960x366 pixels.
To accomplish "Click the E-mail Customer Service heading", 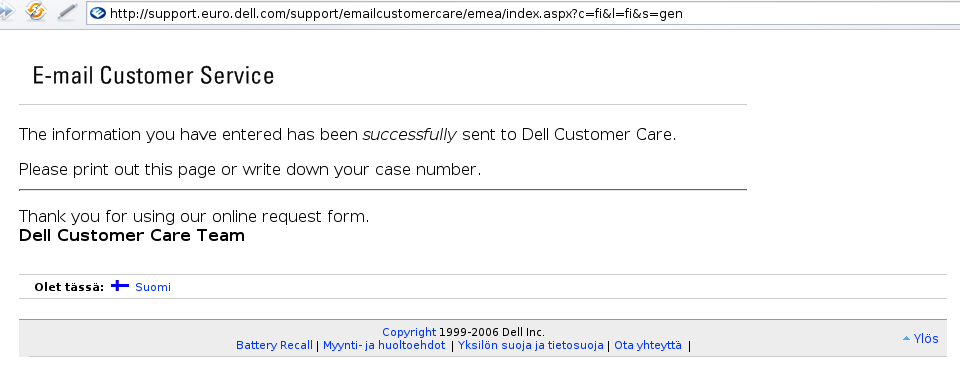I will [x=153, y=76].
